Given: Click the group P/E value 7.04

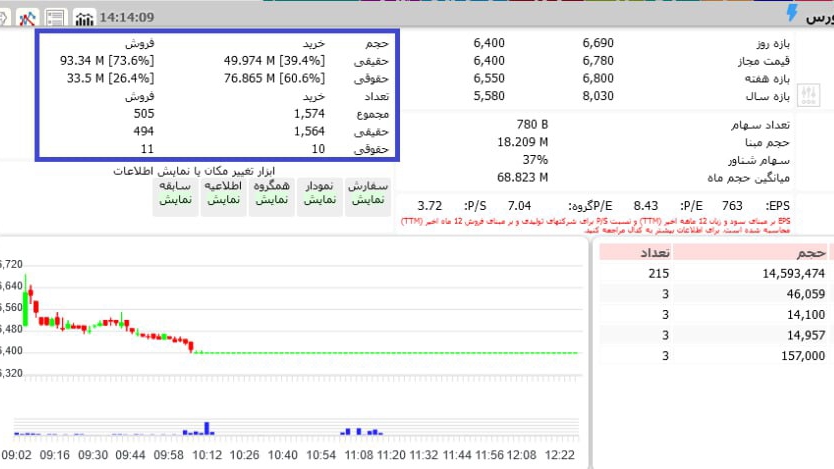Looking at the screenshot, I should click(x=519, y=206).
